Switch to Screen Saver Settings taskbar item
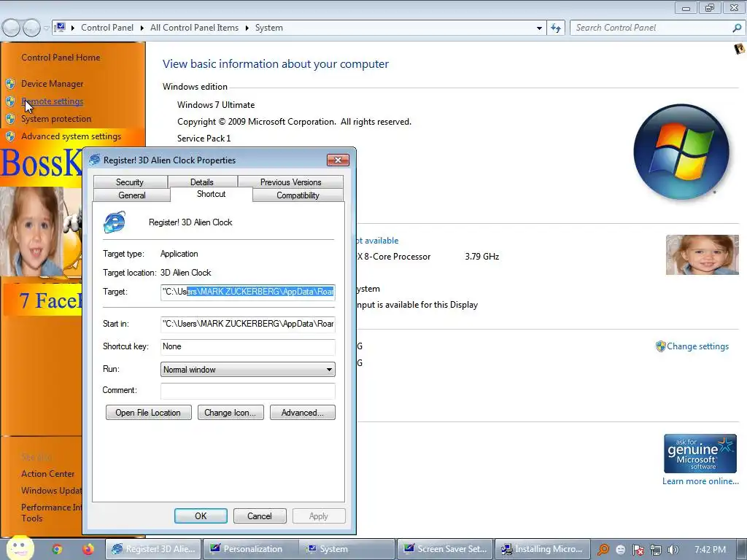This screenshot has width=747, height=560. click(x=445, y=549)
